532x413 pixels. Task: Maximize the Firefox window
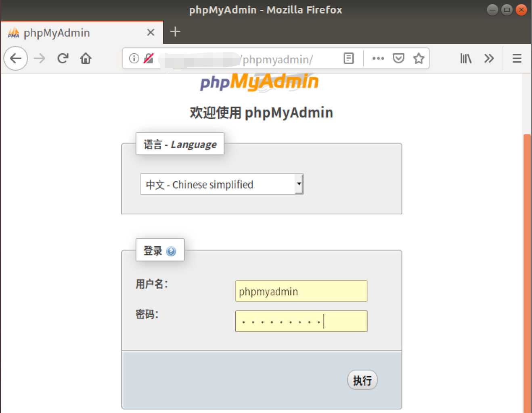coord(507,10)
